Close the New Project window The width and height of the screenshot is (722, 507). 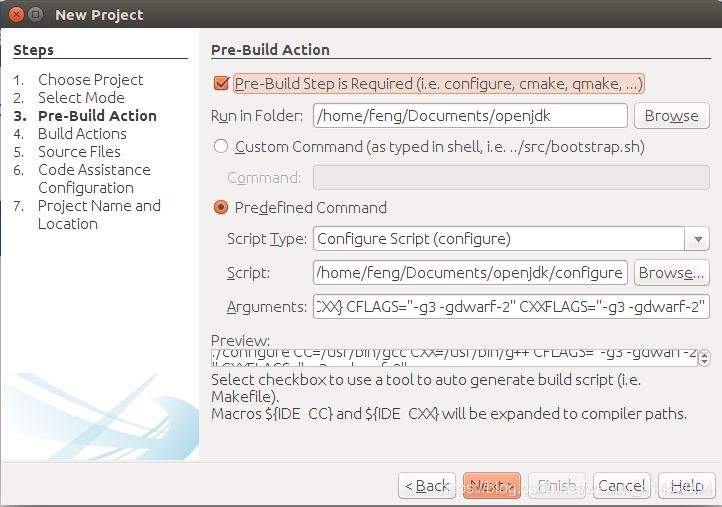(x=15, y=15)
